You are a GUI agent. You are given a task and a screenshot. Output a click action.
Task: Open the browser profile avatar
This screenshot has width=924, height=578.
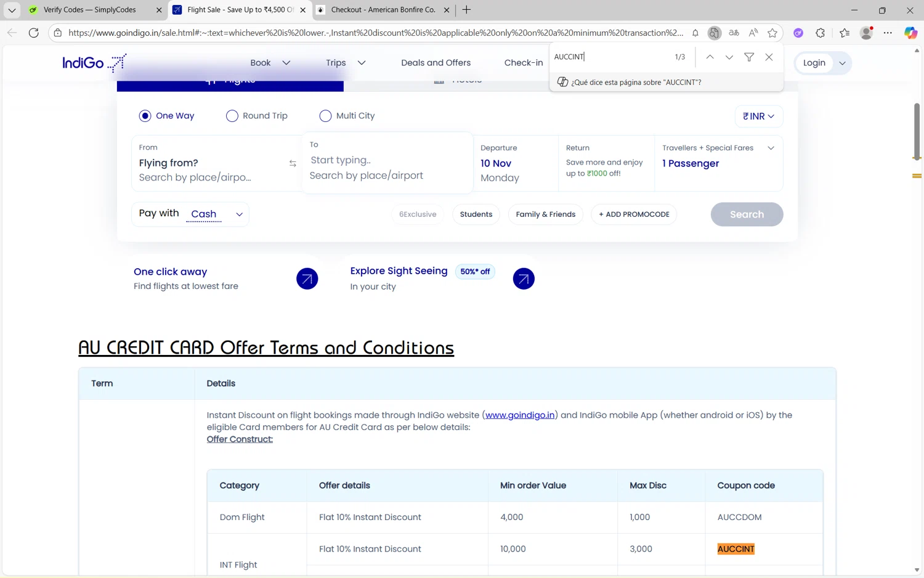pyautogui.click(x=867, y=33)
